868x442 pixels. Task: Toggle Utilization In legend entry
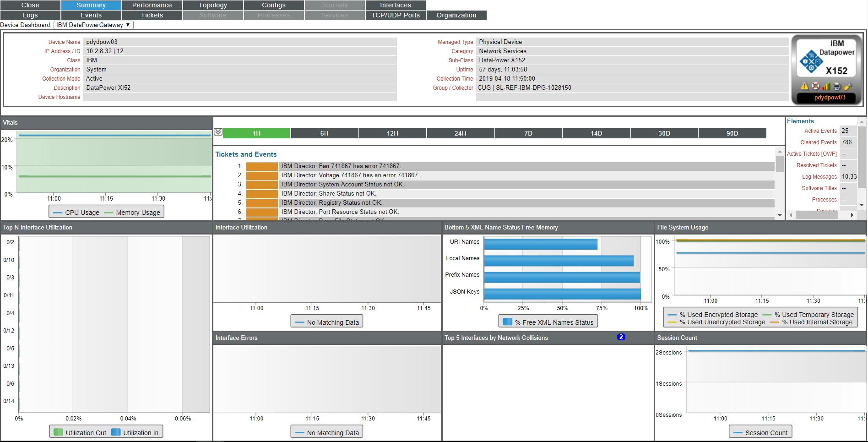coord(135,433)
